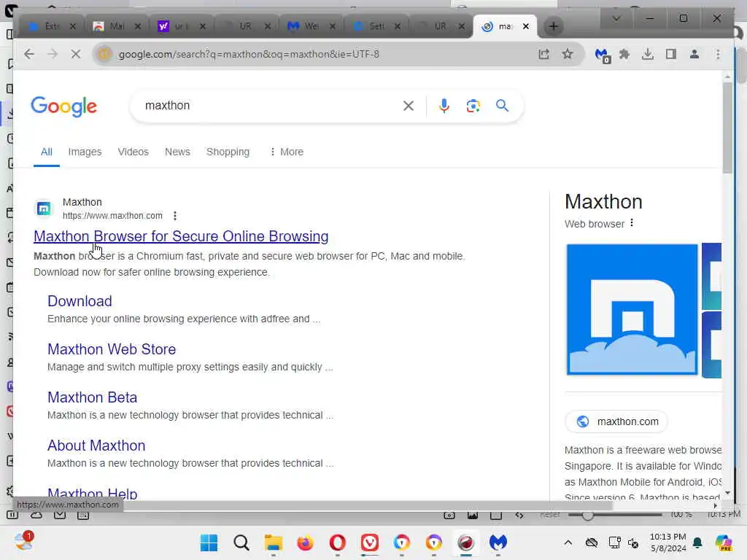Click the large Maxthon logo image
This screenshot has width=747, height=560.
click(x=632, y=309)
